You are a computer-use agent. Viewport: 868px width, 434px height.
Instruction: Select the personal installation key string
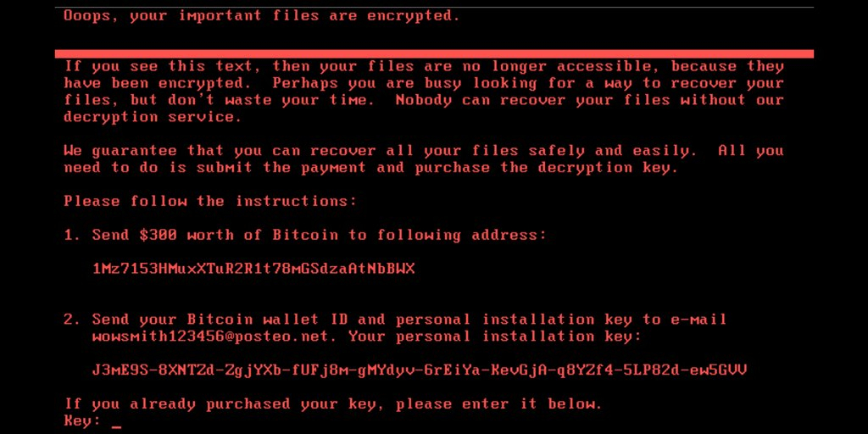pos(419,370)
